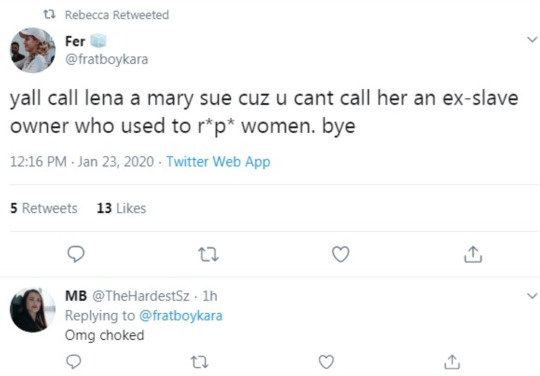Like MB's 'Omg choked' reply
Screen dimensions: 540x376
[x=326, y=362]
